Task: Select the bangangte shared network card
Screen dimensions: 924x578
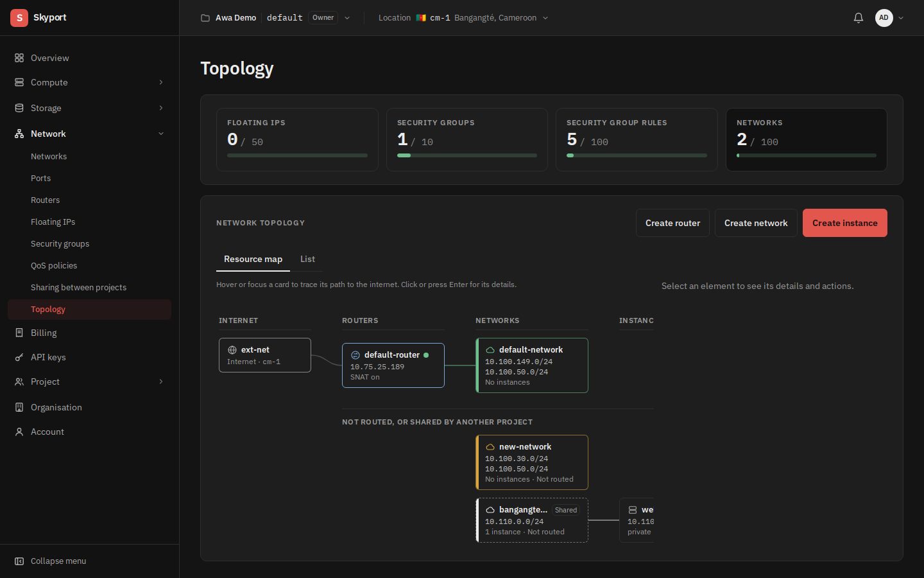Action: click(x=532, y=520)
